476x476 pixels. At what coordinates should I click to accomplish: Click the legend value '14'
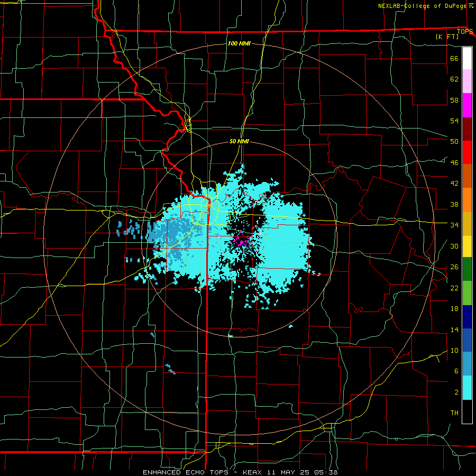(454, 329)
